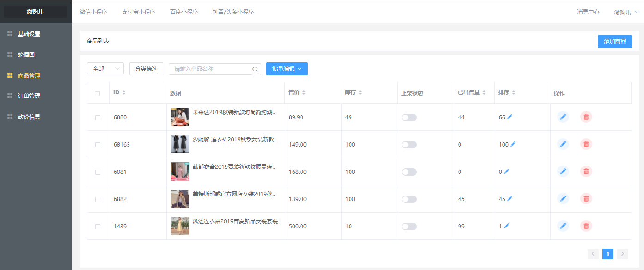Enable the listing switch for product 6881

pos(409,172)
